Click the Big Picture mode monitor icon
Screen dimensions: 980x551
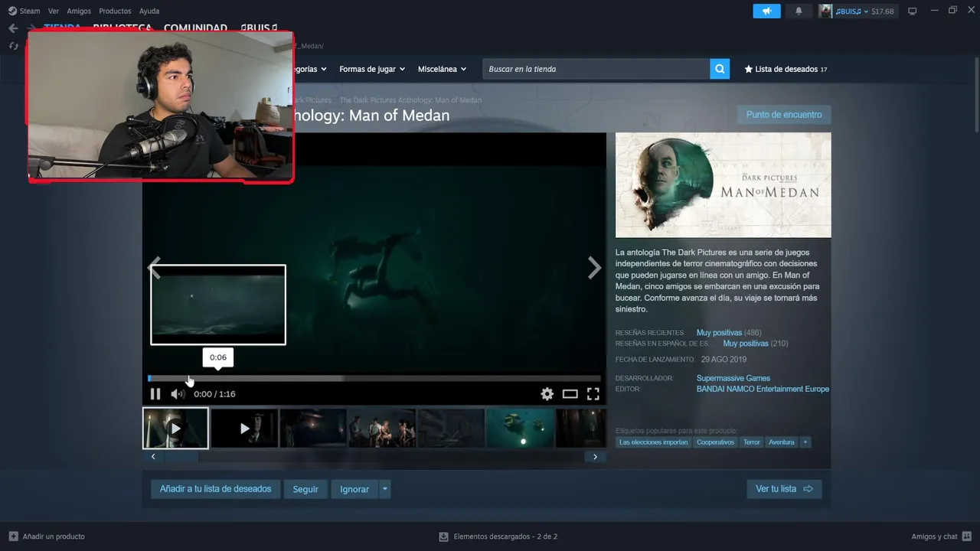coord(913,11)
